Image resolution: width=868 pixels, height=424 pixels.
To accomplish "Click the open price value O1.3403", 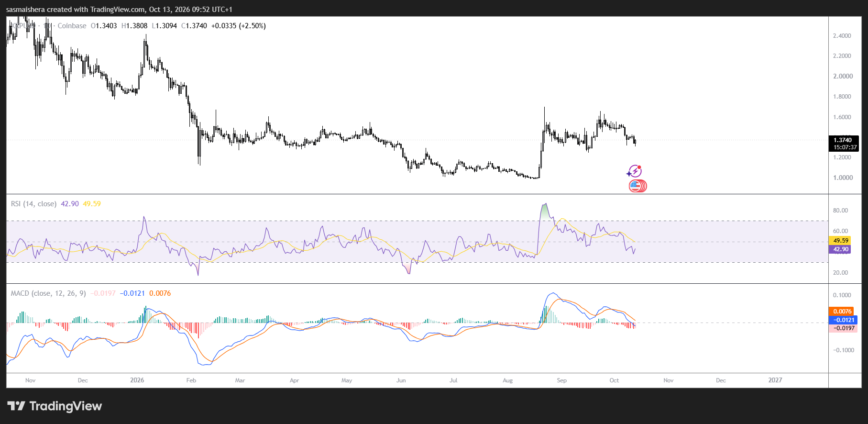I will pos(104,26).
